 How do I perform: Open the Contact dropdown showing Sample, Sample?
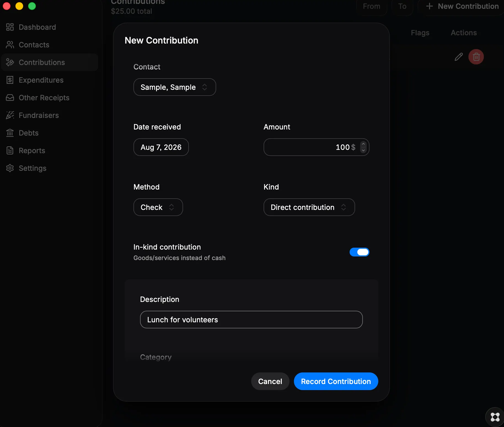pyautogui.click(x=175, y=87)
